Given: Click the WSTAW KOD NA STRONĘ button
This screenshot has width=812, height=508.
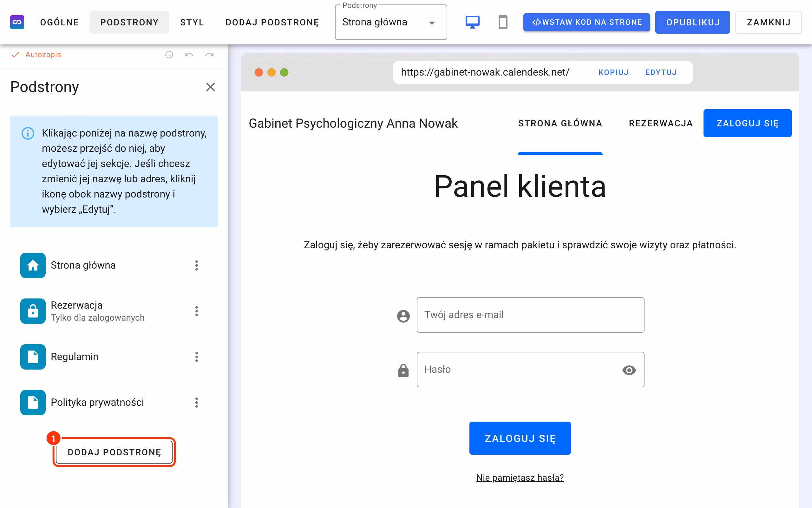Looking at the screenshot, I should click(x=586, y=22).
